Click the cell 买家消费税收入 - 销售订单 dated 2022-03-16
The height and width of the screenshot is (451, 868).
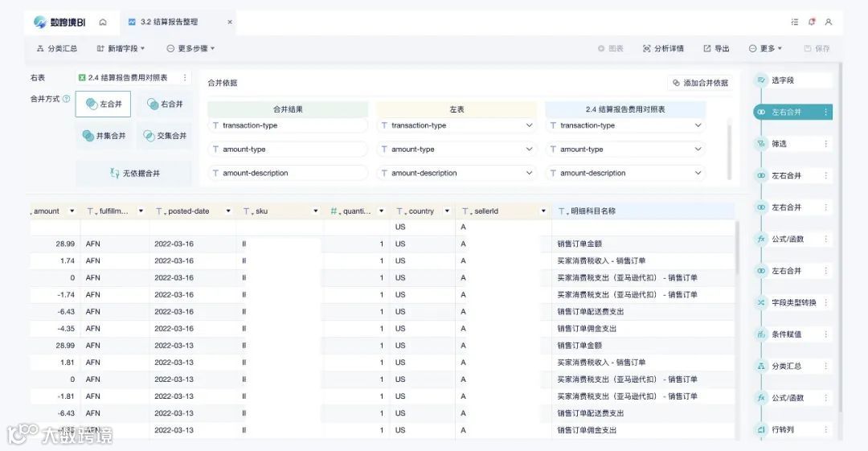click(x=643, y=261)
